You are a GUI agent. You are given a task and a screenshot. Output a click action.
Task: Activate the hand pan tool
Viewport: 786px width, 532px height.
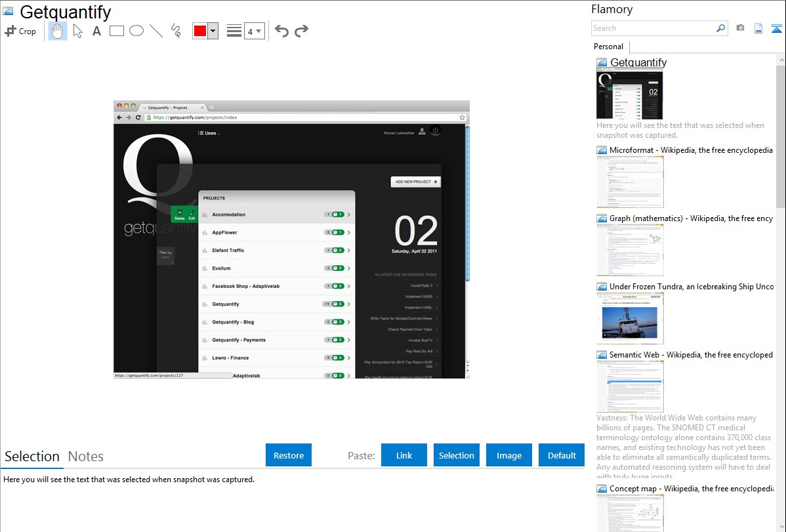tap(58, 31)
